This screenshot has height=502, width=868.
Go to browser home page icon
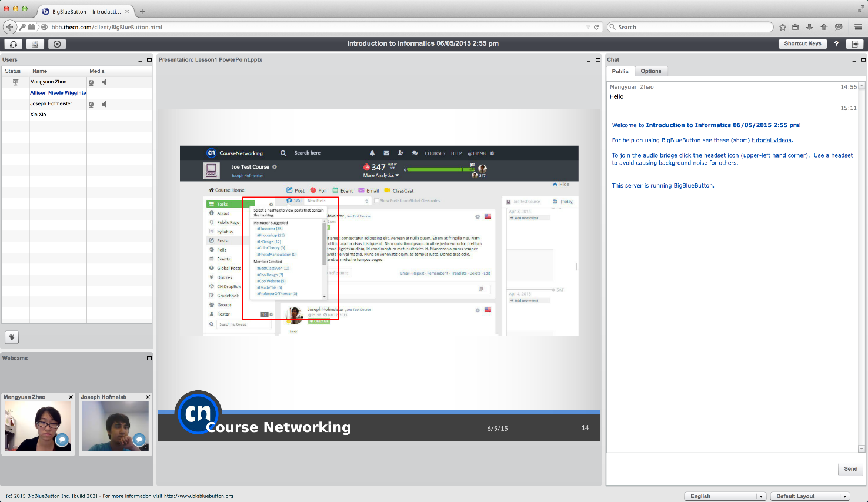coord(824,27)
